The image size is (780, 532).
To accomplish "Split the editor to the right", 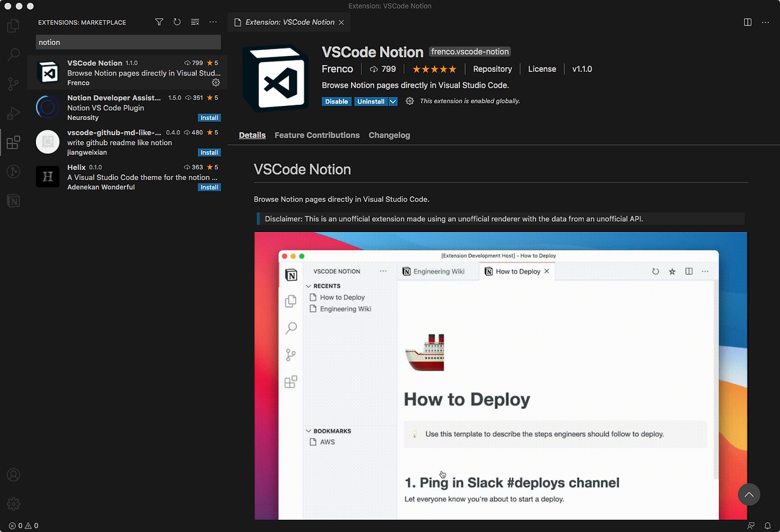I will click(x=748, y=22).
